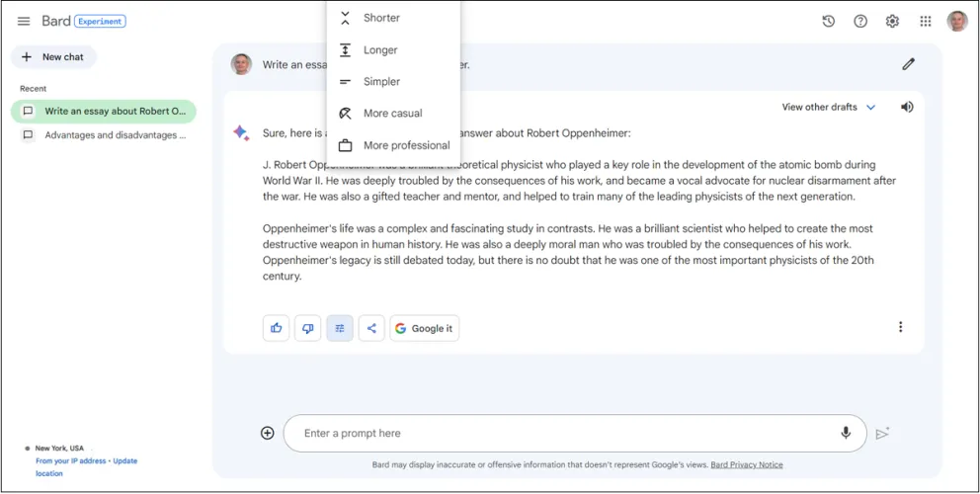Image resolution: width=980 pixels, height=494 pixels.
Task: Start a New chat
Action: click(53, 57)
